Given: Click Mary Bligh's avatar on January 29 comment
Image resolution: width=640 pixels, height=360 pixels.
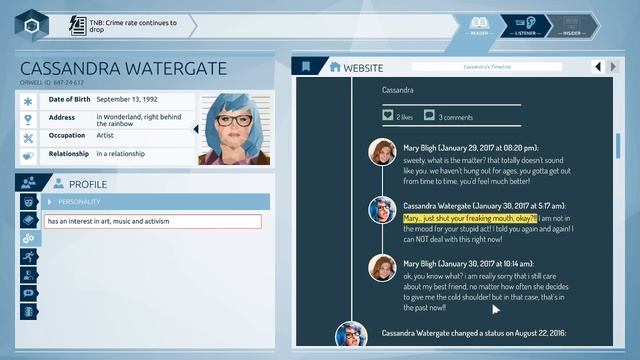Looking at the screenshot, I should coord(382,152).
